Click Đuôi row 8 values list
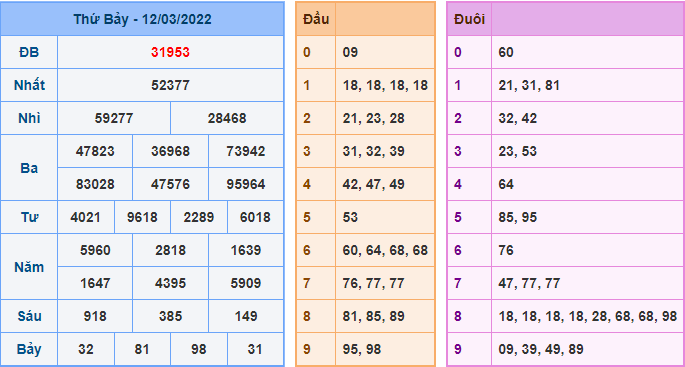Viewport: 685px width, 367px height. point(587,316)
